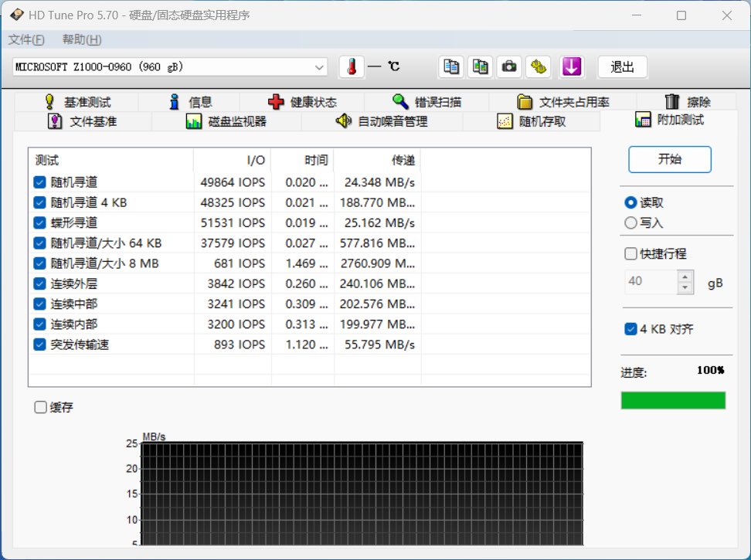This screenshot has height=560, width=751.
Task: Click the green progress bar
Action: [673, 399]
